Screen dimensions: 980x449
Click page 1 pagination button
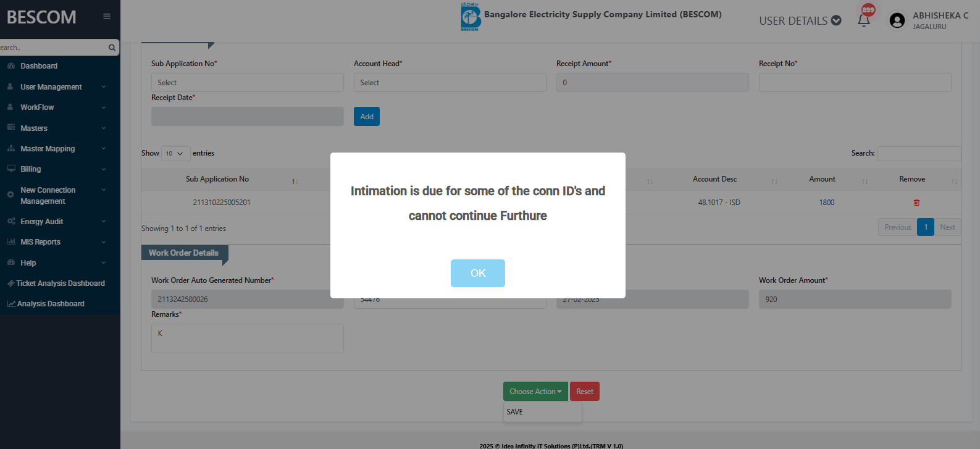[926, 227]
